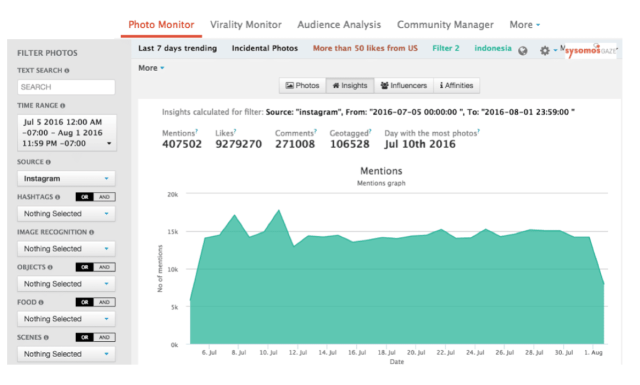This screenshot has height=385, width=640.
Task: Open the Hashtags Nothing Selected dropdown
Action: pos(66,214)
